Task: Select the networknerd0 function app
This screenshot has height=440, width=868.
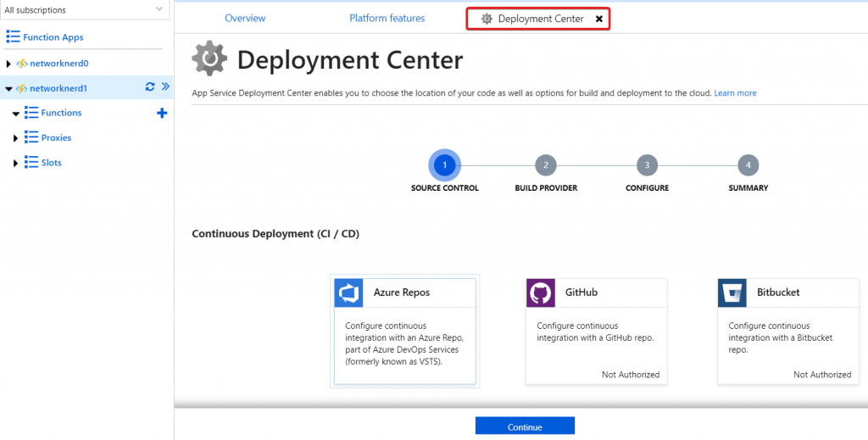Action: click(59, 63)
